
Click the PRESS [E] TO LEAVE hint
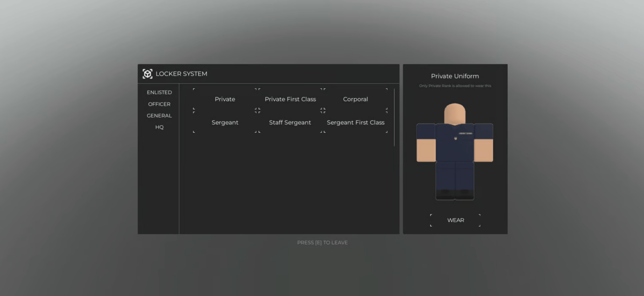pos(322,243)
